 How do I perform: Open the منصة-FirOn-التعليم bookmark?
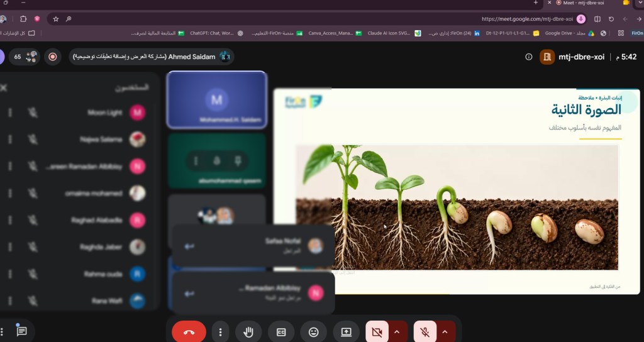(277, 33)
